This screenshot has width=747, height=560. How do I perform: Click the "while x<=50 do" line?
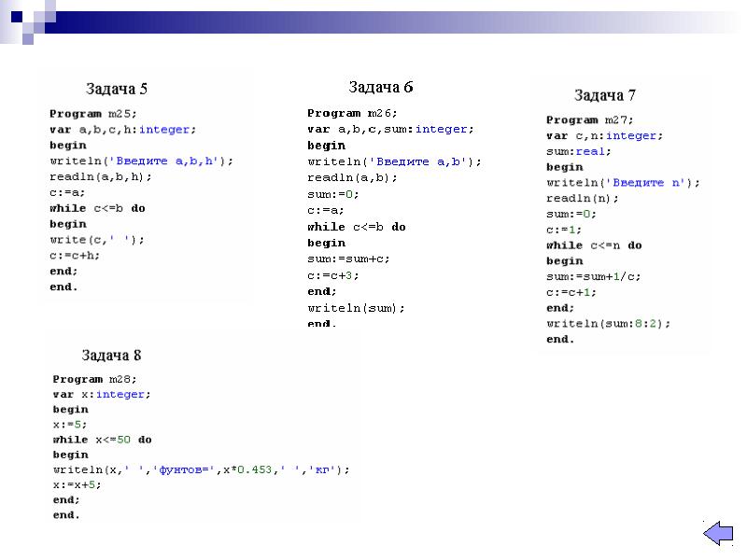(x=102, y=440)
